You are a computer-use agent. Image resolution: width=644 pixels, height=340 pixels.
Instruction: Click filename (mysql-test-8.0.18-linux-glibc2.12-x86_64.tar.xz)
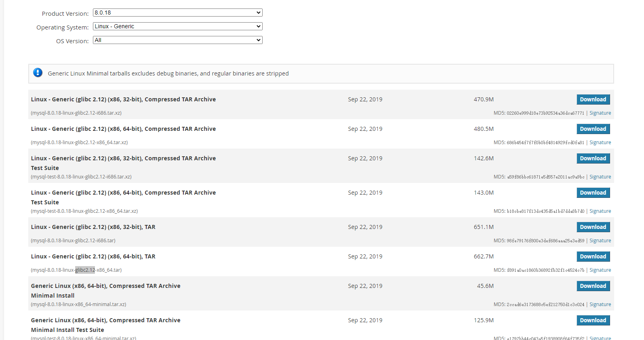pyautogui.click(x=84, y=211)
